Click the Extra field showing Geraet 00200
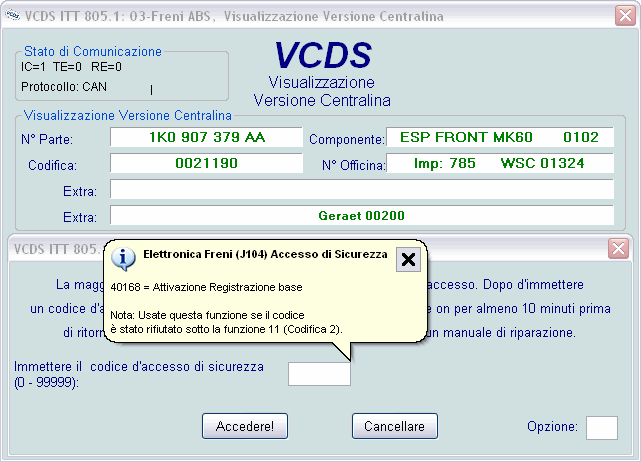 pyautogui.click(x=362, y=215)
